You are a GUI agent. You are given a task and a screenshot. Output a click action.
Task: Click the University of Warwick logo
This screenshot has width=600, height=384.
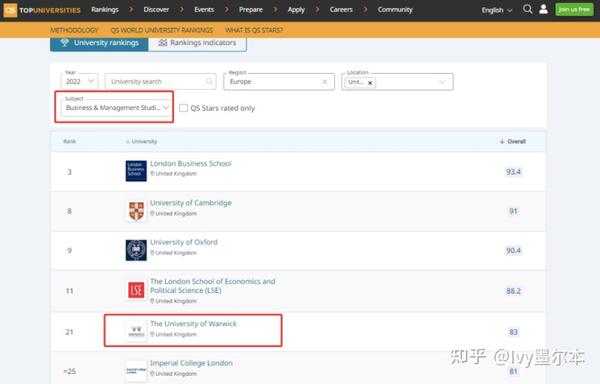(x=136, y=331)
